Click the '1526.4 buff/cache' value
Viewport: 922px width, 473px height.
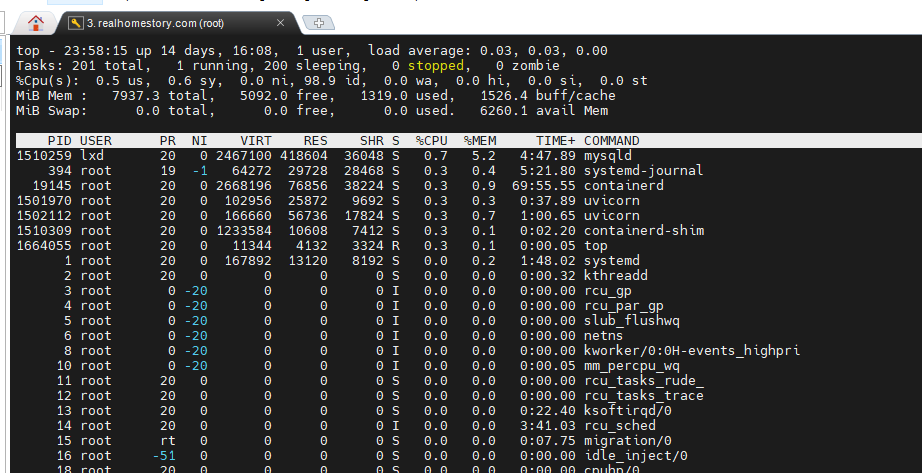coord(548,96)
